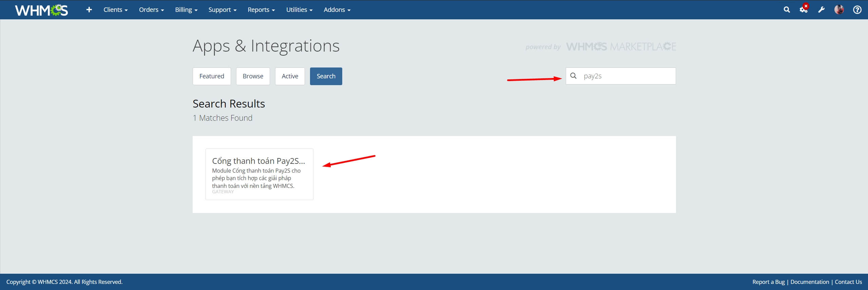Image resolution: width=868 pixels, height=290 pixels.
Task: Open the Contact Us footer link
Action: tap(848, 282)
